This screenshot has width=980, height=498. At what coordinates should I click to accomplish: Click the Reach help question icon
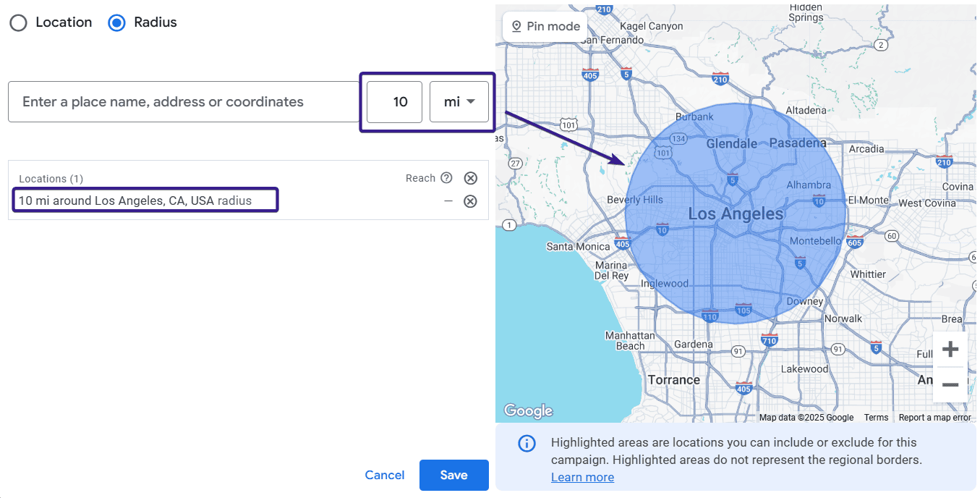[x=446, y=178]
